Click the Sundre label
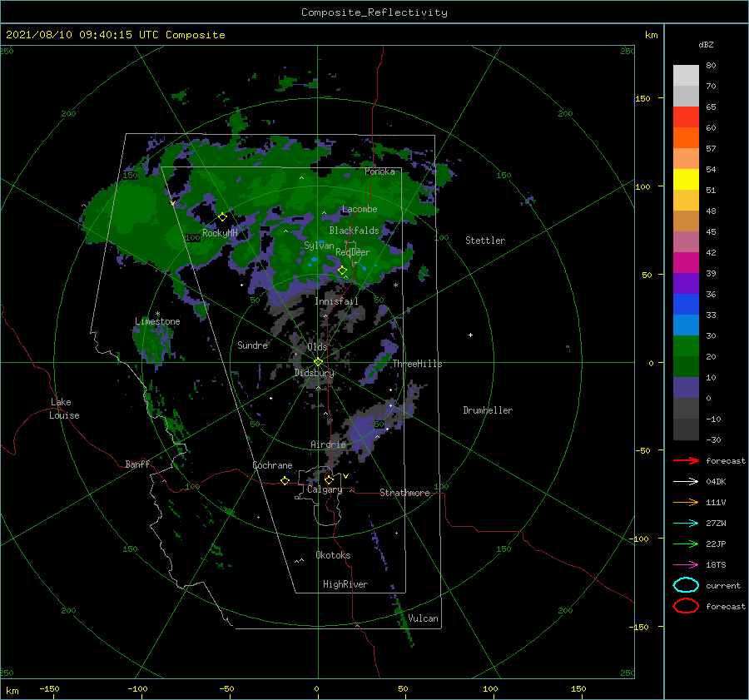 pos(252,345)
